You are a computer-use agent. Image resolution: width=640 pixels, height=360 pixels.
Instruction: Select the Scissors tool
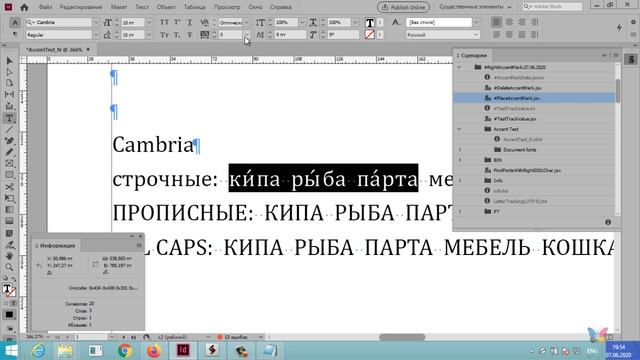[x=9, y=187]
